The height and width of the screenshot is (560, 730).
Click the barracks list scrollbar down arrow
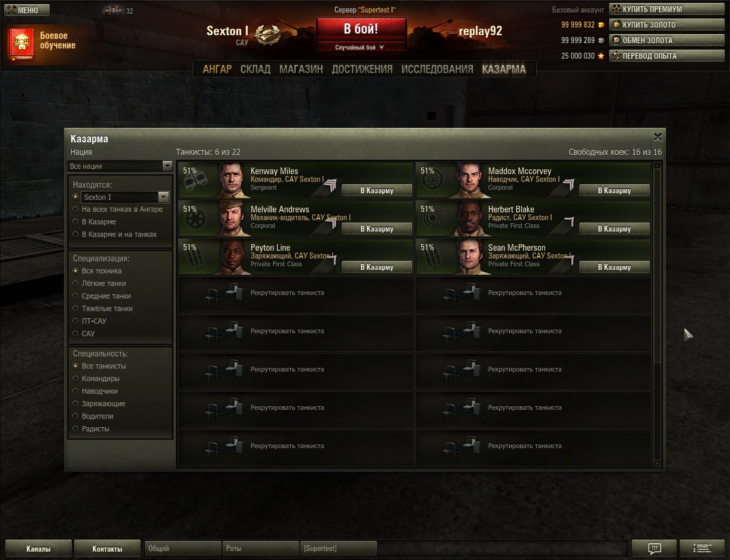[x=658, y=463]
